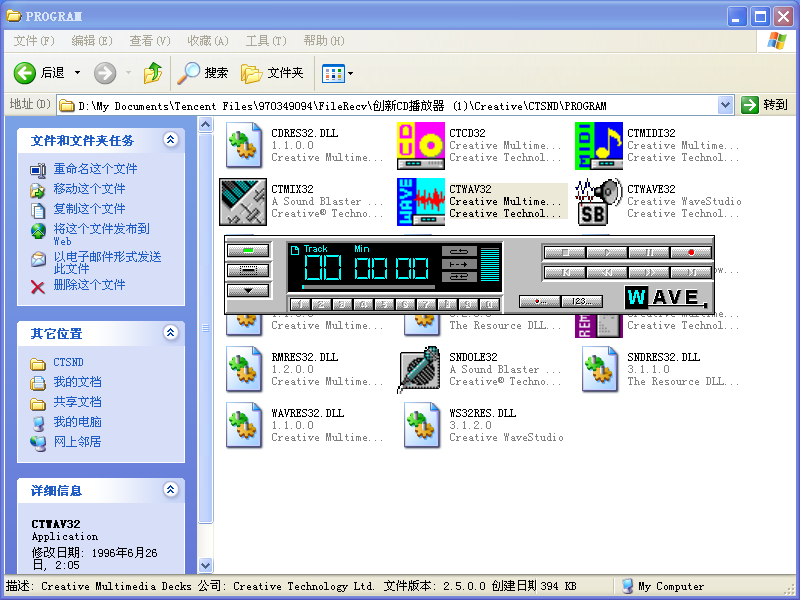This screenshot has height=600, width=800.
Task: Open the CTCD32 CD player application icon
Action: tap(420, 145)
